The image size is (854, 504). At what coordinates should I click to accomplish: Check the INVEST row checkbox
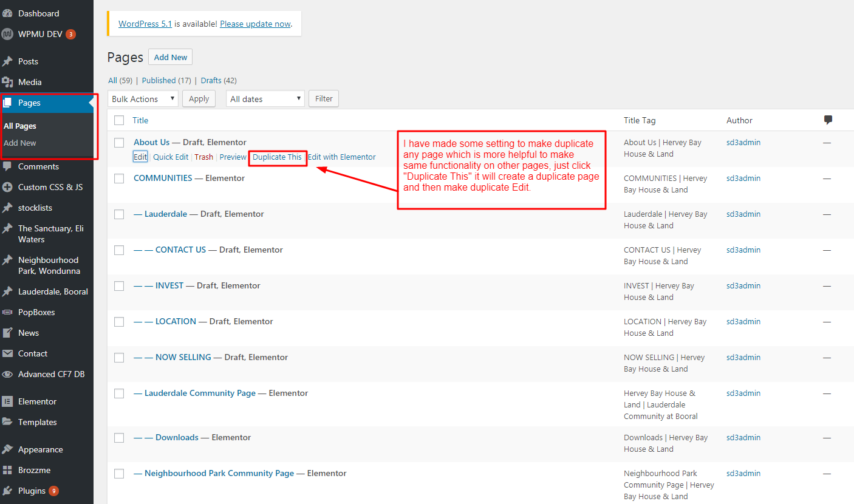pos(119,285)
